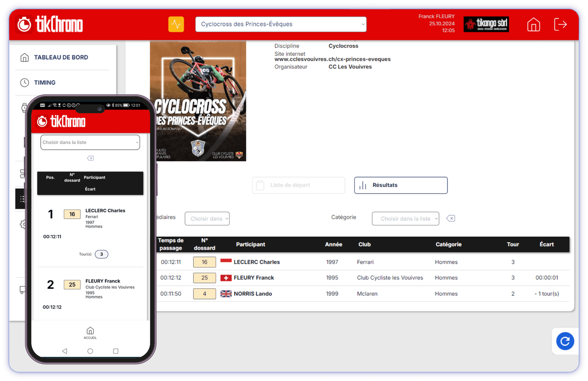The height and width of the screenshot is (381, 588).
Task: Tap the Tour(s) 3 badge on phone
Action: tap(101, 254)
